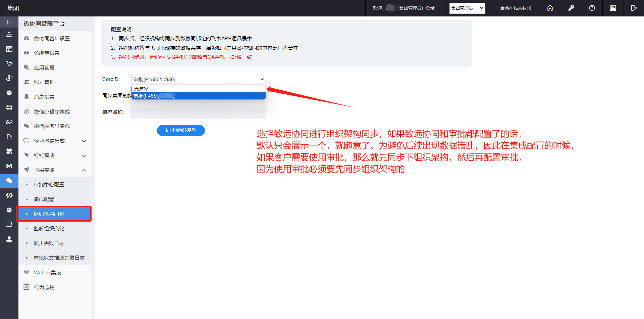Open 免绑定设置 menu item

[x=55, y=53]
